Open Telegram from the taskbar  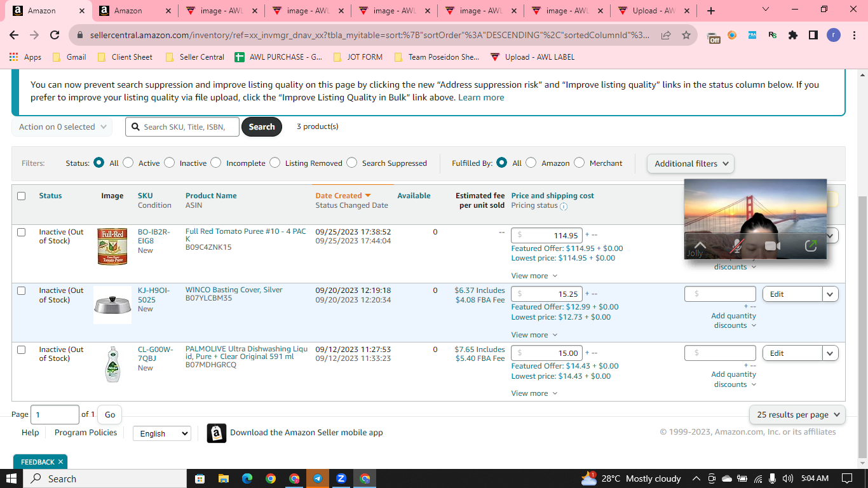(x=318, y=478)
